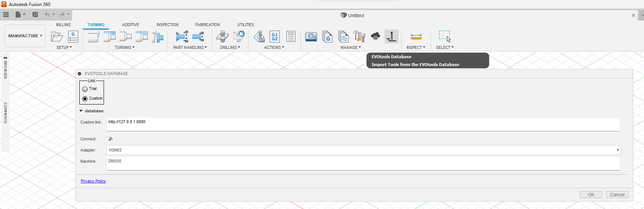Expand the Part Handling dropdown menu
Screen dimensions: 644x209
[x=190, y=47]
